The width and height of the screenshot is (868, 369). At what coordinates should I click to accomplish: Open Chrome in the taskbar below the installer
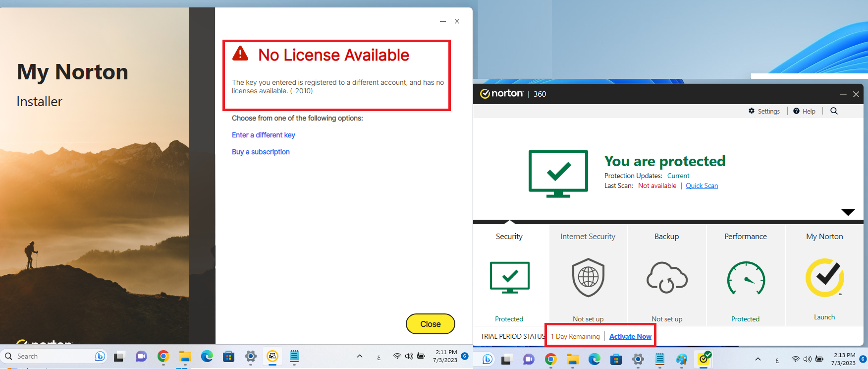(163, 356)
